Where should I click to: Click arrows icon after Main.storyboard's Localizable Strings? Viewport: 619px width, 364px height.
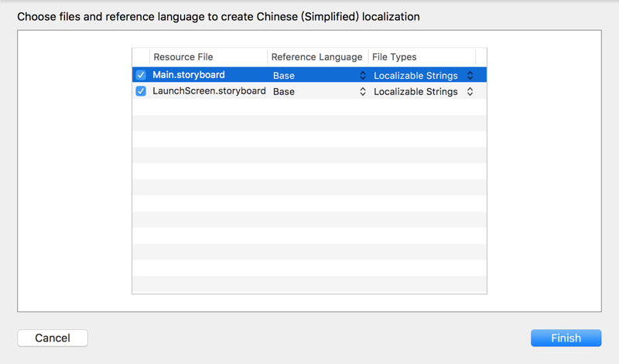470,76
